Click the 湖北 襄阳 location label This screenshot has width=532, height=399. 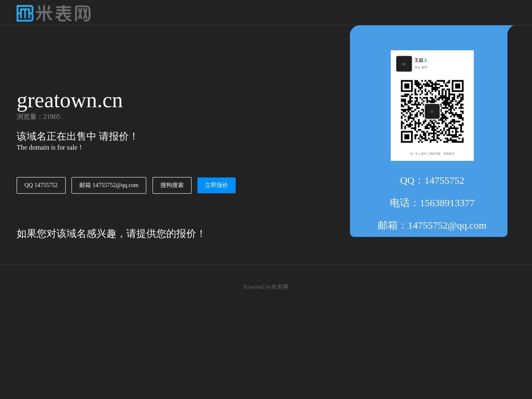point(421,67)
